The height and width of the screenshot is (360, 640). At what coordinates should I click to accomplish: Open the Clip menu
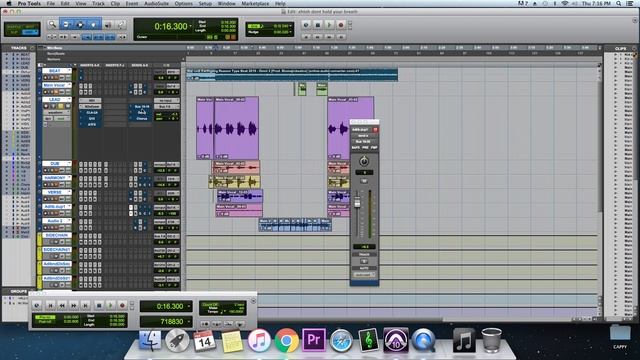point(115,3)
